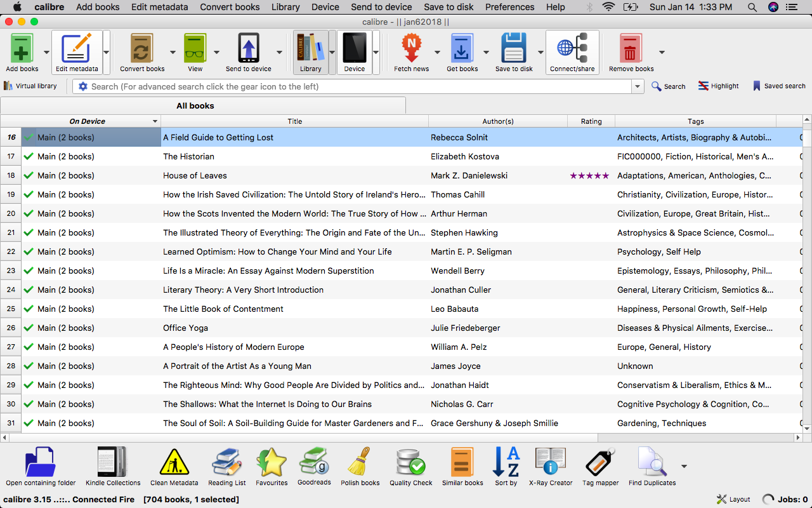
Task: Switch to the Device view button
Action: pos(354,51)
